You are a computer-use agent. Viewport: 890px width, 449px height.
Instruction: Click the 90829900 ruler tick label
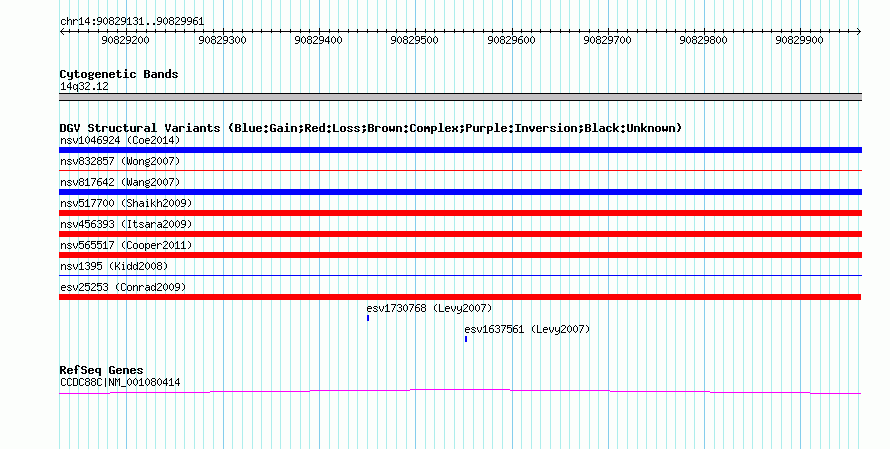(799, 40)
